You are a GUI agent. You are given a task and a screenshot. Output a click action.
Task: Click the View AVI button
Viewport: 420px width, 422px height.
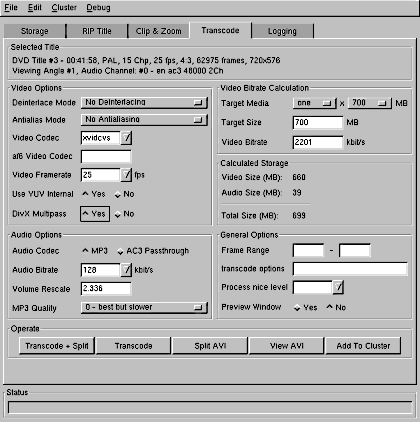[287, 346]
